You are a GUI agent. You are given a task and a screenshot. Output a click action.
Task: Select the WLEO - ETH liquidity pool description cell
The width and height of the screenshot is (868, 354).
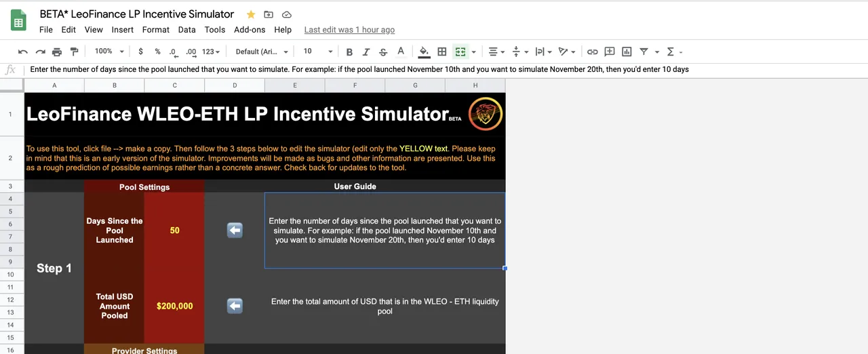tap(385, 306)
